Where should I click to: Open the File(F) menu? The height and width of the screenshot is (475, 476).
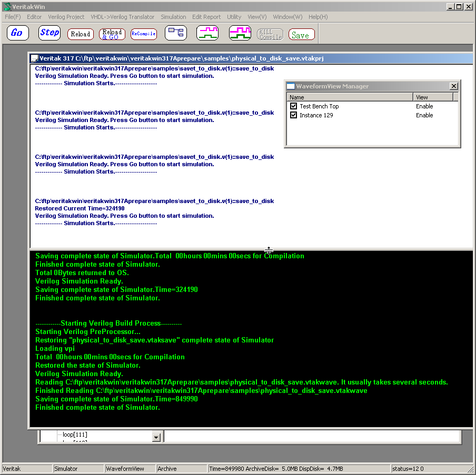pos(13,17)
